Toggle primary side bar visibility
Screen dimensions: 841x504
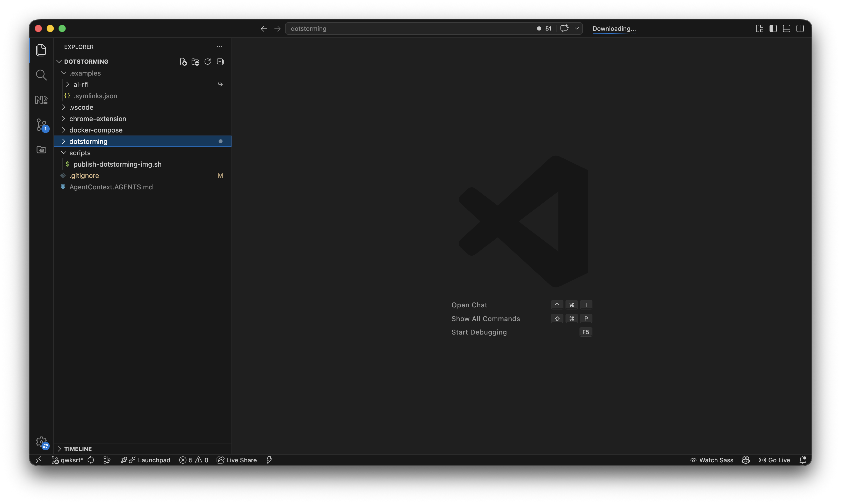pos(773,28)
